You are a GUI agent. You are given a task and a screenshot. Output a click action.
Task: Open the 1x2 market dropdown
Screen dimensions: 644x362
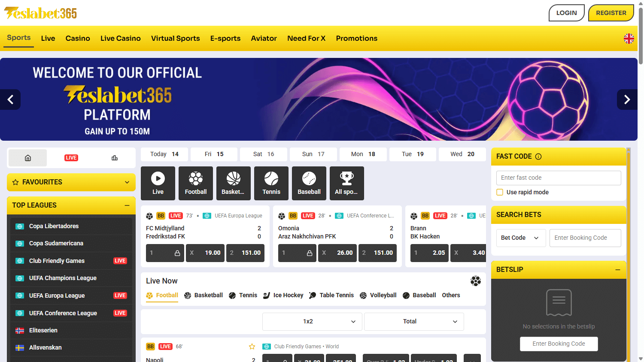pyautogui.click(x=312, y=321)
